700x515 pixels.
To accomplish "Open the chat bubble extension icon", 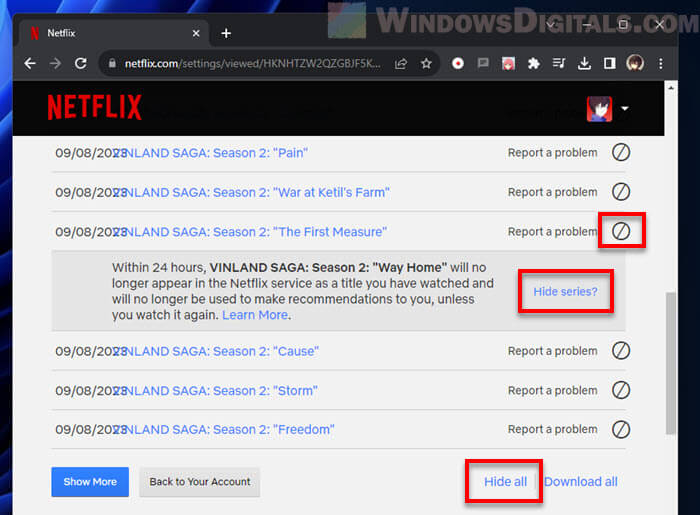I will click(x=483, y=63).
